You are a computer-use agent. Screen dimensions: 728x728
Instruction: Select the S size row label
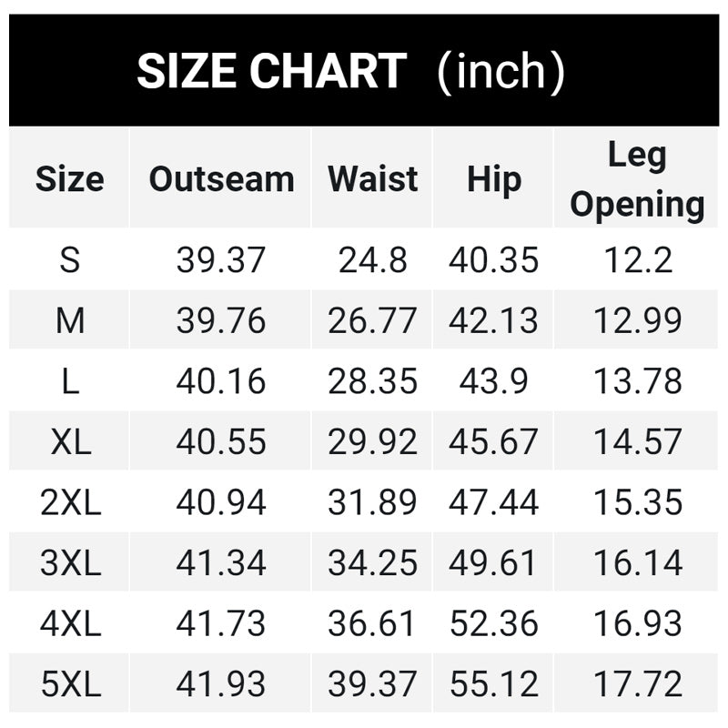point(70,260)
